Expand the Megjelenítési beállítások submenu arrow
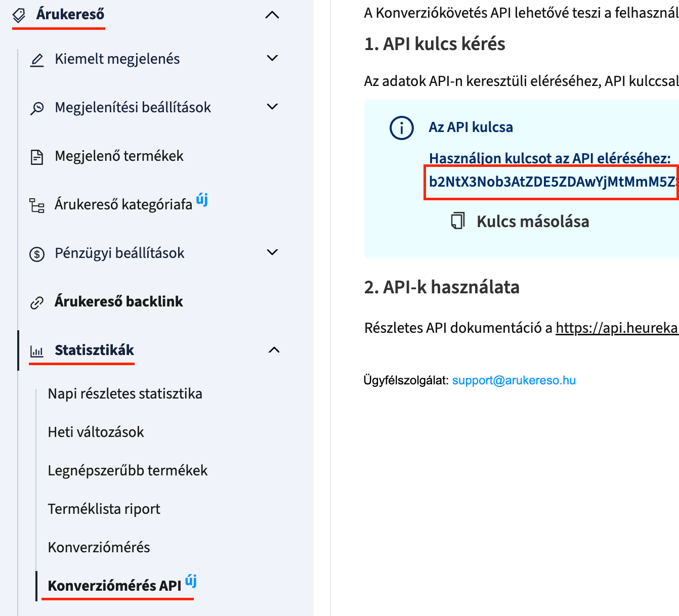This screenshot has width=679, height=616. tap(272, 107)
